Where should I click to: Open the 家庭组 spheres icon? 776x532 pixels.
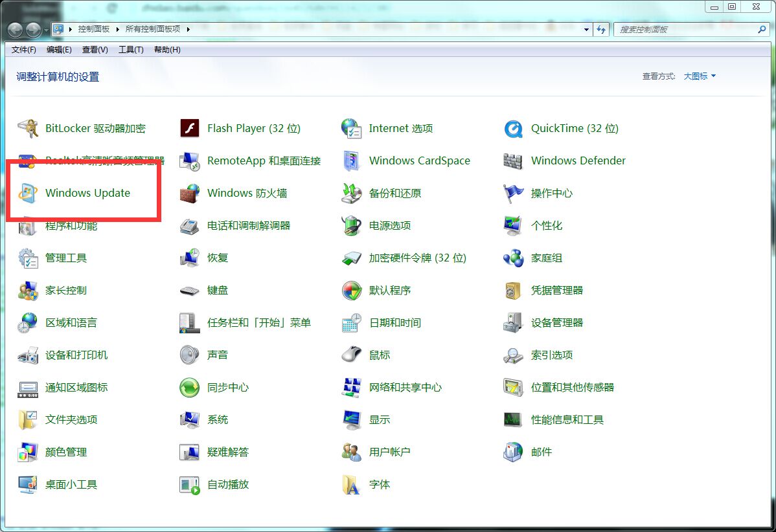(513, 258)
